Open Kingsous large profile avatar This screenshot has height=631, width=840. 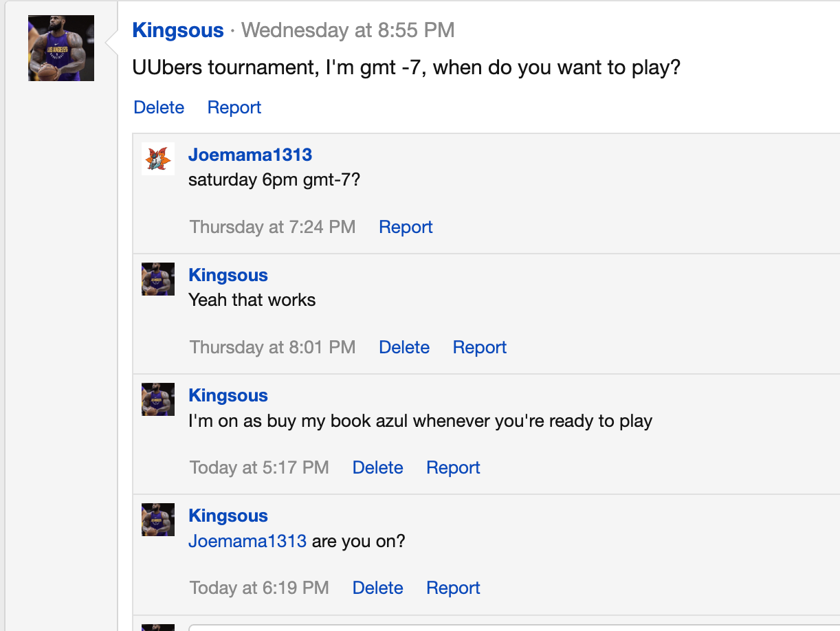[x=61, y=48]
